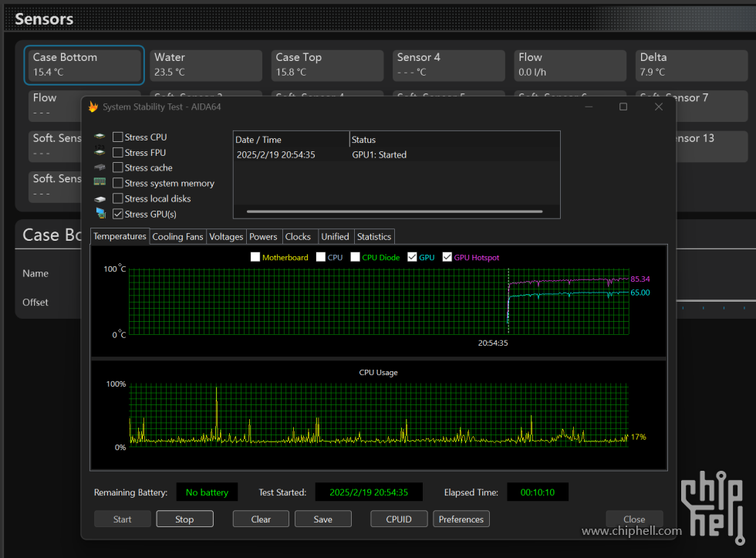Select the Flow 0.0 l/h sensor tile
This screenshot has width=756, height=558.
570,65
